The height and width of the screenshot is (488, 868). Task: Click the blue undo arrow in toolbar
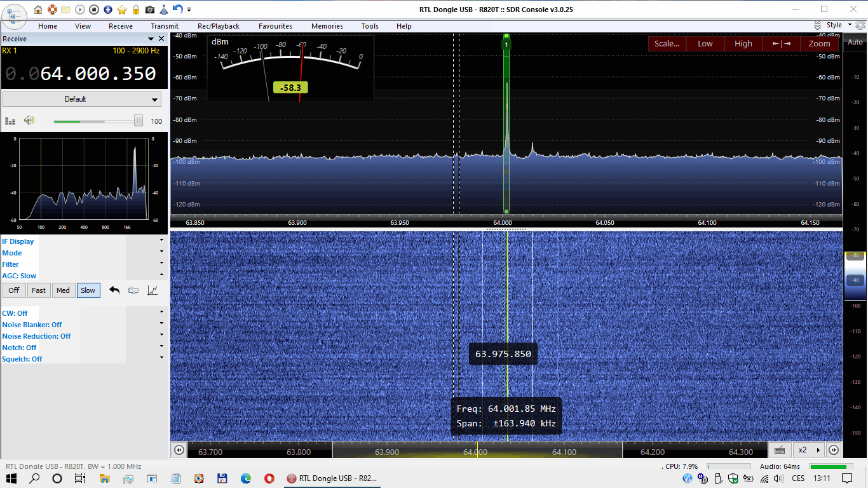point(178,10)
